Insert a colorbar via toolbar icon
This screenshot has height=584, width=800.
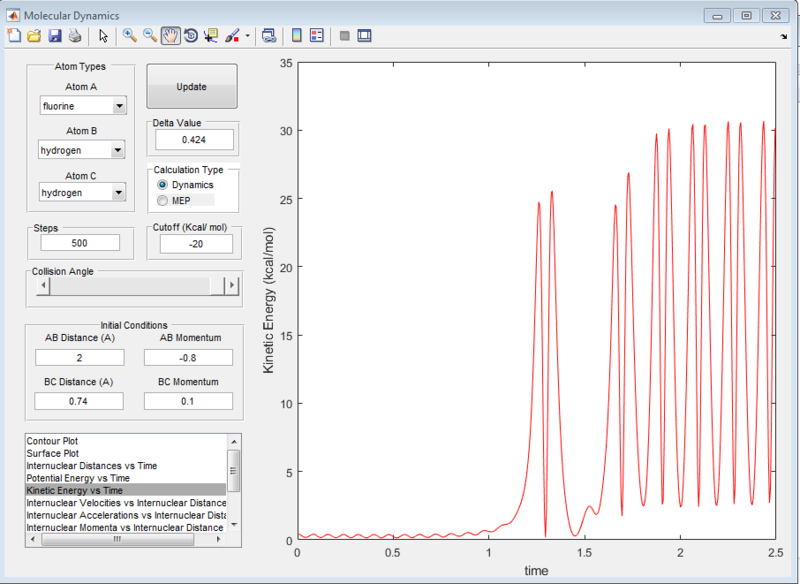click(x=296, y=36)
